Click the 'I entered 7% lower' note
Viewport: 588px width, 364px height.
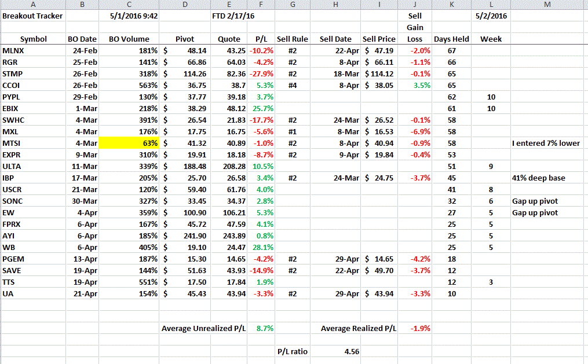pos(546,144)
